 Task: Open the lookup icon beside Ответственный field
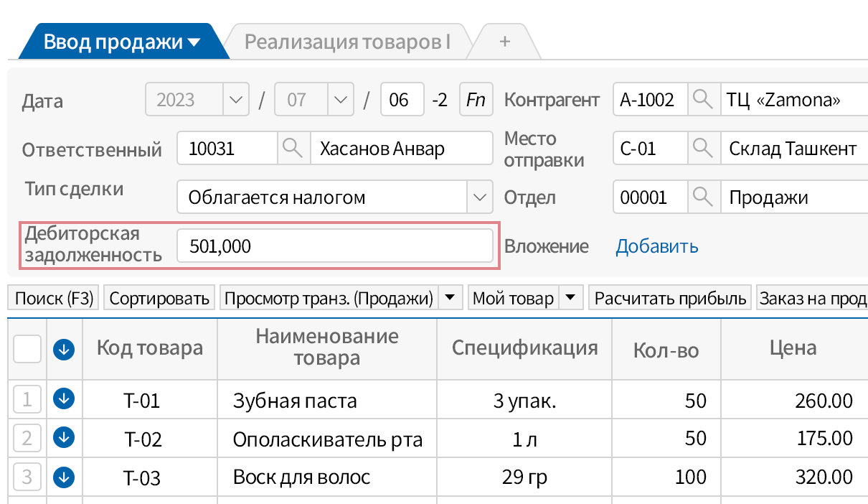coord(293,148)
